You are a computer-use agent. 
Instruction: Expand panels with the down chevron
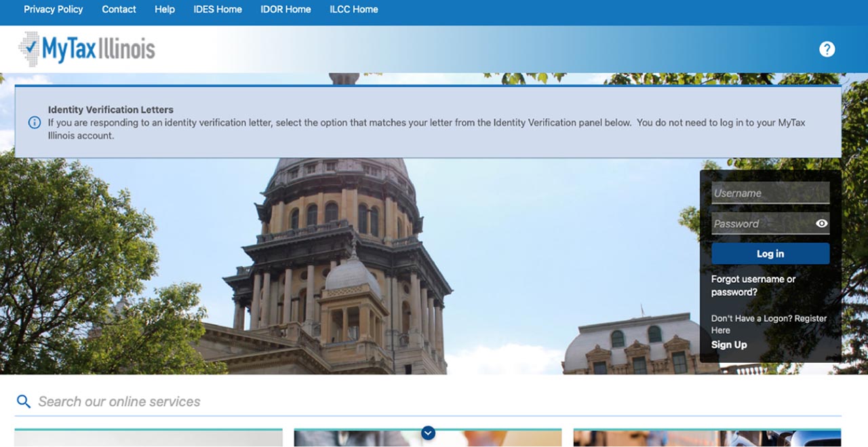[428, 433]
